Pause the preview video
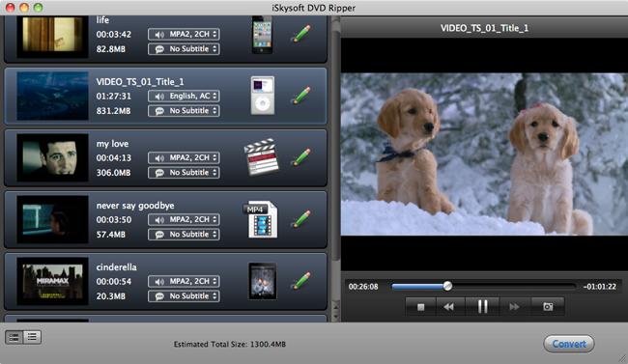 (x=483, y=307)
